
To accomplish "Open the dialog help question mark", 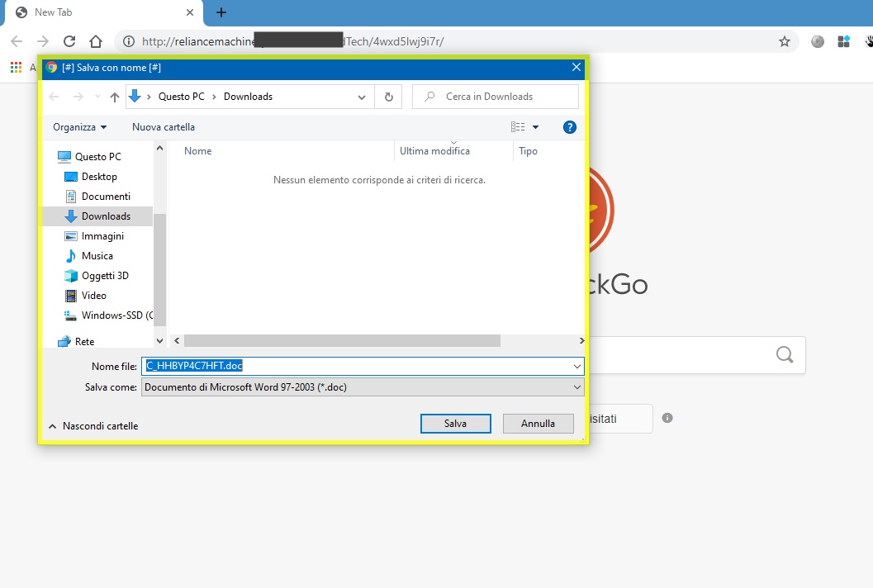I will point(570,127).
